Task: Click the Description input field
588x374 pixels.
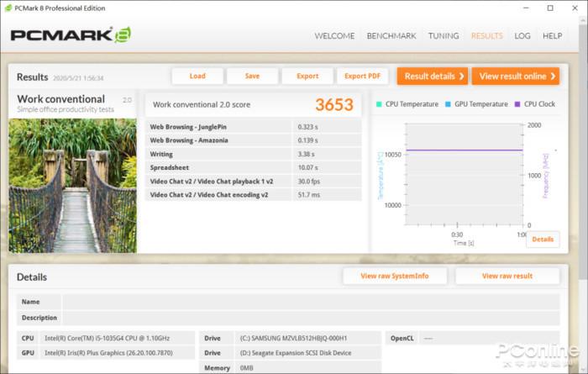Action: [x=312, y=318]
